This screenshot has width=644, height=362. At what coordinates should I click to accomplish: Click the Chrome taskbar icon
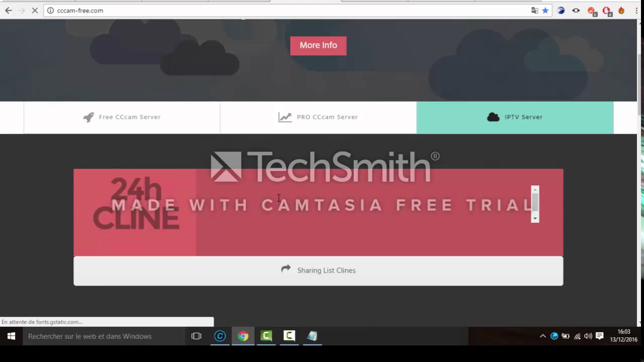243,336
